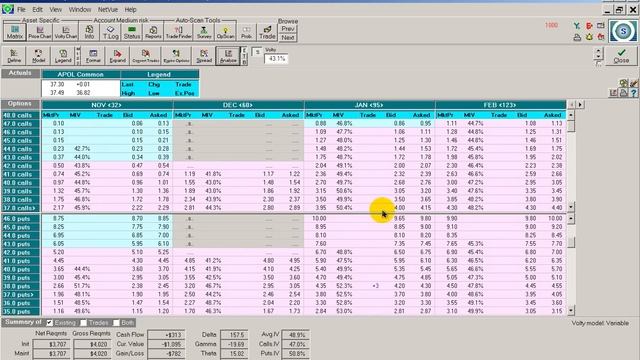
Task: Click the Gain/Loss -$782 field
Action: click(166, 353)
